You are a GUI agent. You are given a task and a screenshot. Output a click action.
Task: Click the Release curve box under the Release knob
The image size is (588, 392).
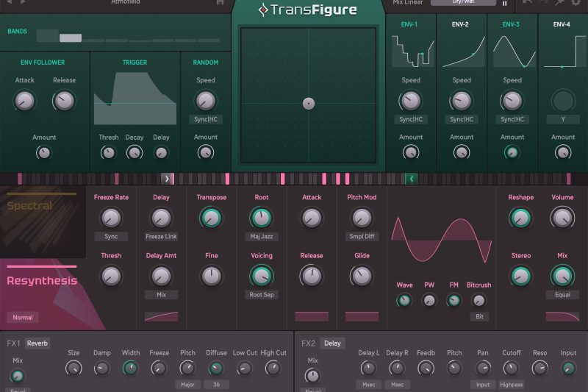pos(312,316)
